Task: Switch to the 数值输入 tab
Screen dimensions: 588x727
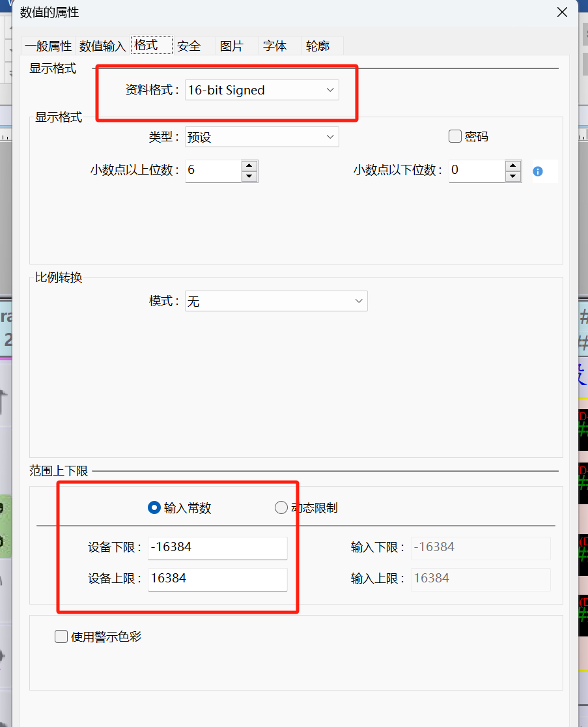Action: pyautogui.click(x=102, y=46)
